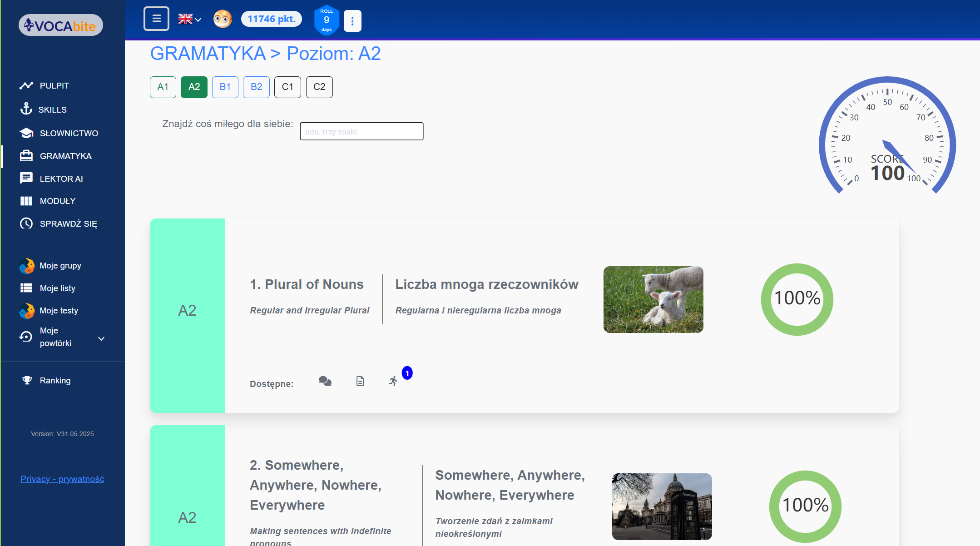Open lesson 2. Somewhere, Anywhere, Nowhere, Everywhere
The image size is (980, 546).
pyautogui.click(x=316, y=485)
